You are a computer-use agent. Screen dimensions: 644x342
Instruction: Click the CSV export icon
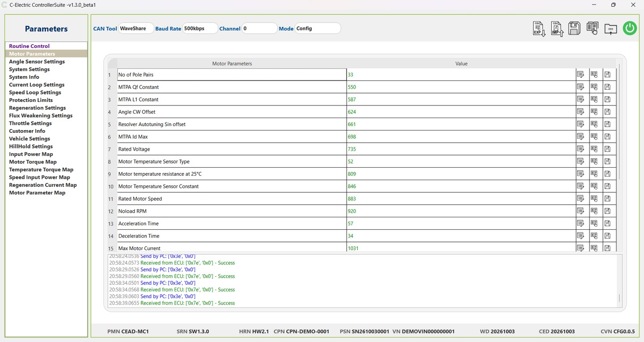click(x=539, y=29)
